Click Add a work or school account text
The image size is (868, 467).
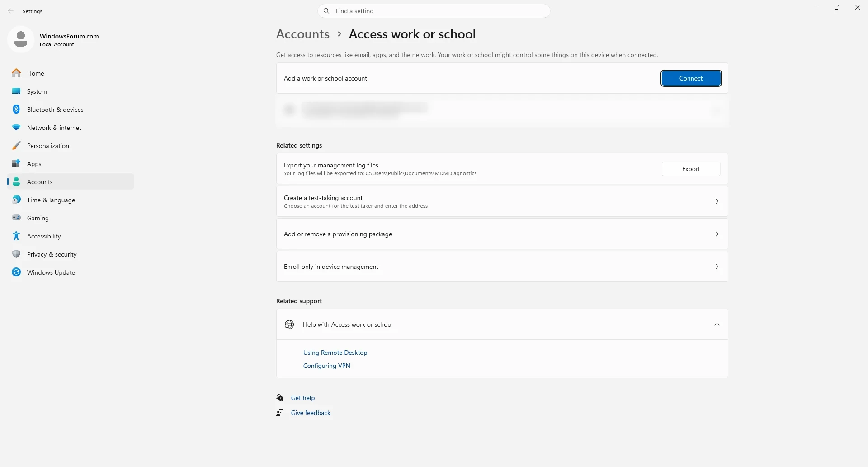325,78
